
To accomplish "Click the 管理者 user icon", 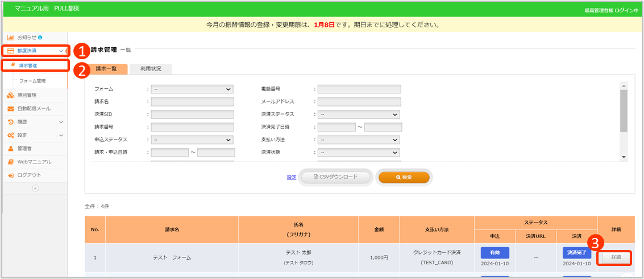I will pos(11,149).
